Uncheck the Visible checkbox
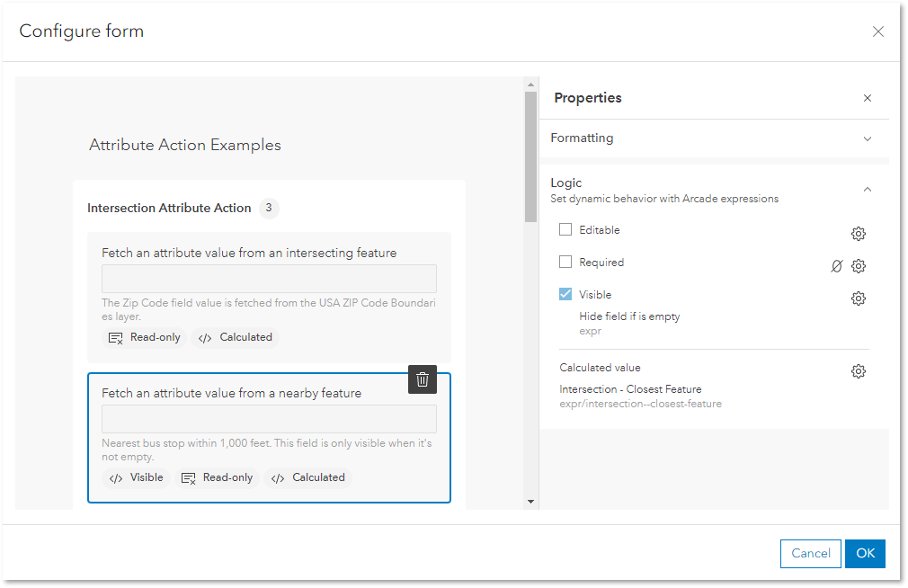Image resolution: width=908 pixels, height=588 pixels. click(x=565, y=294)
